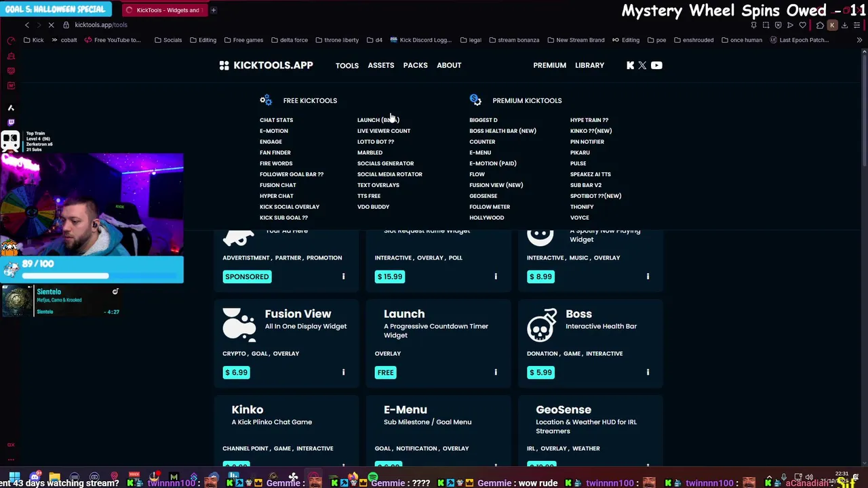Image resolution: width=868 pixels, height=488 pixels.
Task: Open FAN FINDER tool
Action: (275, 152)
